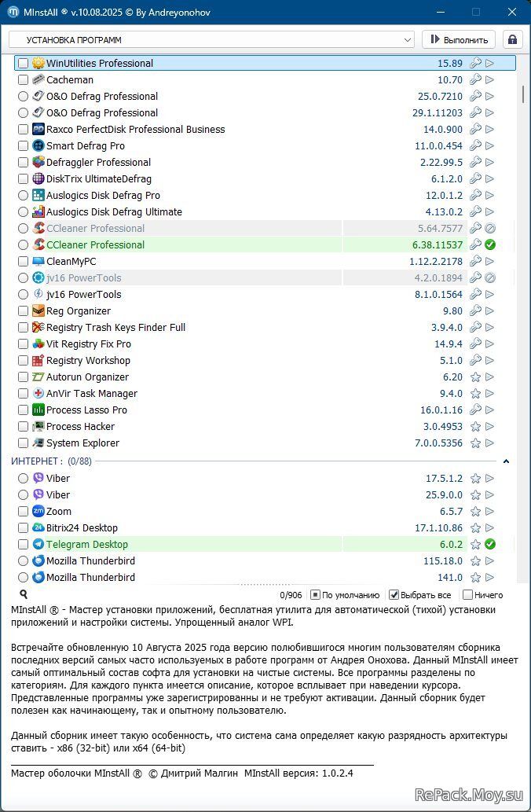Check the WinUtilities Professional checkbox
This screenshot has width=531, height=812.
[23, 63]
